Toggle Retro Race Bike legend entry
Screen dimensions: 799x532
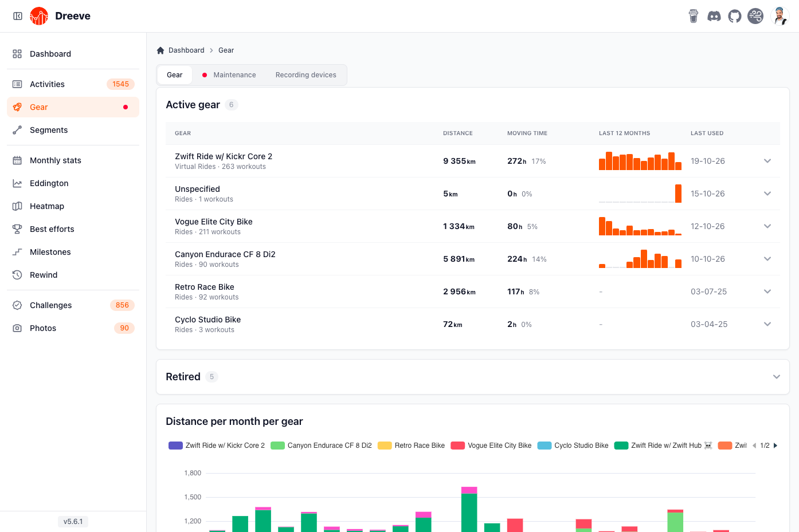coord(411,446)
